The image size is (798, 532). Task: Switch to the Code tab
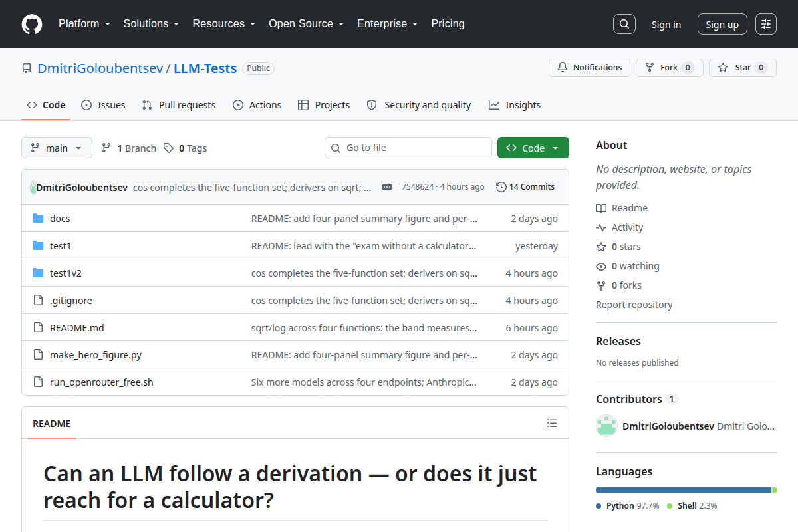point(46,105)
